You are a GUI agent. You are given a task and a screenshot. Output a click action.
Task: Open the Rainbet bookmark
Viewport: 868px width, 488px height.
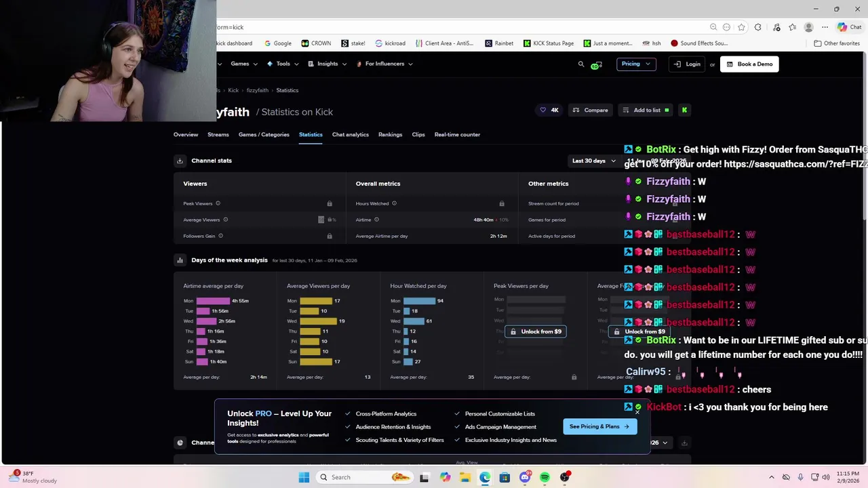[x=499, y=43]
